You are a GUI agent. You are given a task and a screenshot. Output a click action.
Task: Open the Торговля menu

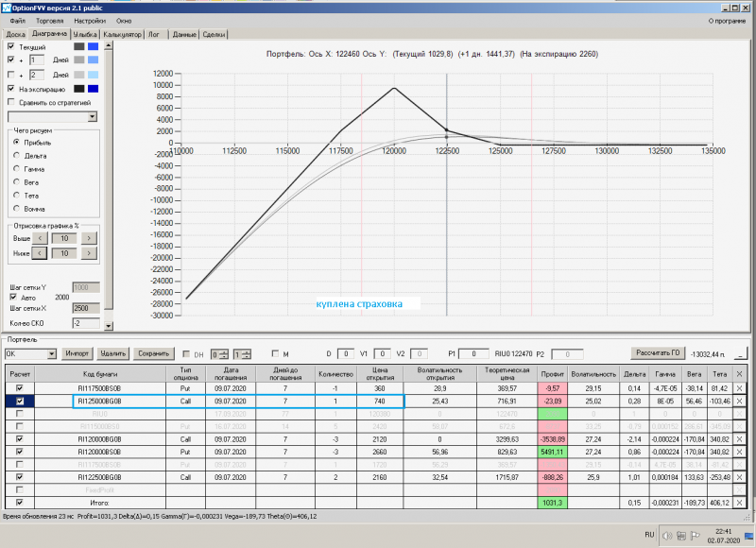50,21
